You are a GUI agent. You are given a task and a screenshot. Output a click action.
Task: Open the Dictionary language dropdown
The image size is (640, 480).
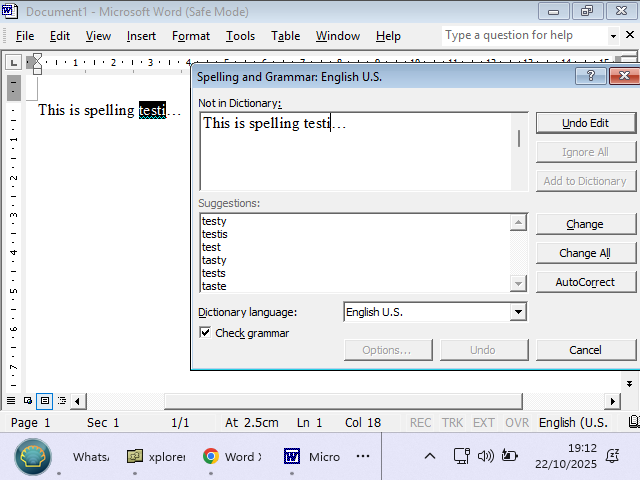click(x=518, y=312)
